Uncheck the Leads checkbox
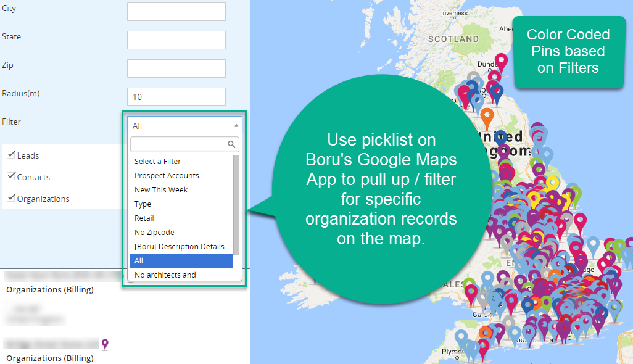 (x=10, y=155)
